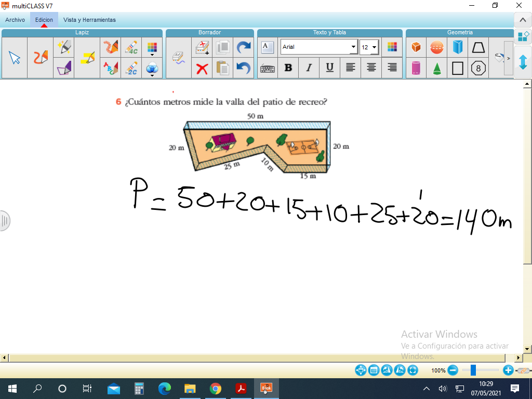Image resolution: width=532 pixels, height=399 pixels.
Task: Toggle italic formatting
Action: click(309, 68)
